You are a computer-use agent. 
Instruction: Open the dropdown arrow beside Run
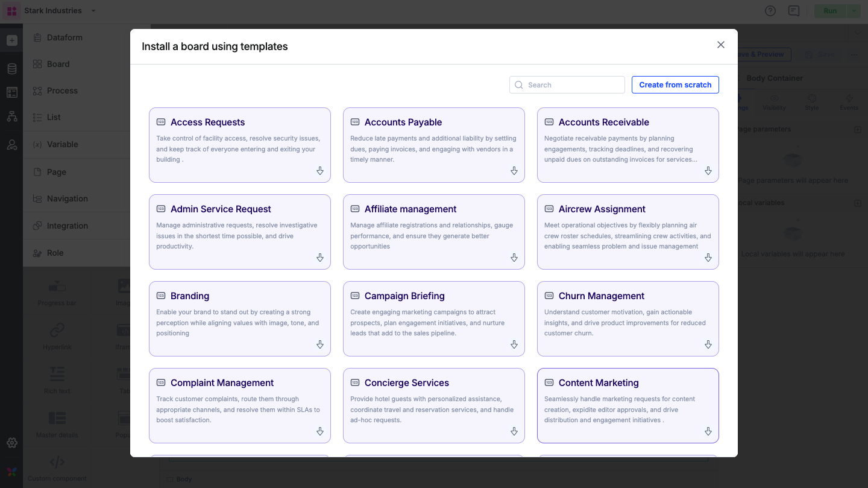coord(854,11)
